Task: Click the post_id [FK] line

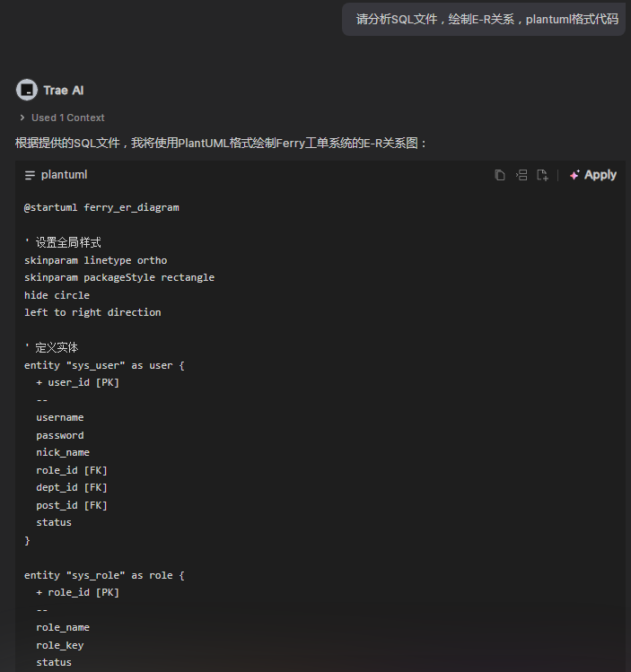Action: (x=72, y=506)
